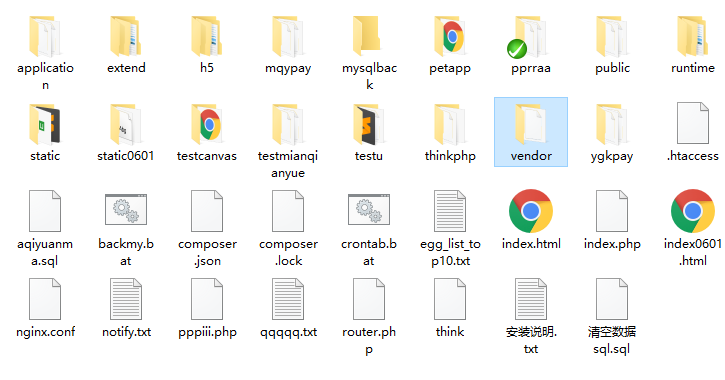
Task: Click the h5 folder icon
Action: click(207, 37)
